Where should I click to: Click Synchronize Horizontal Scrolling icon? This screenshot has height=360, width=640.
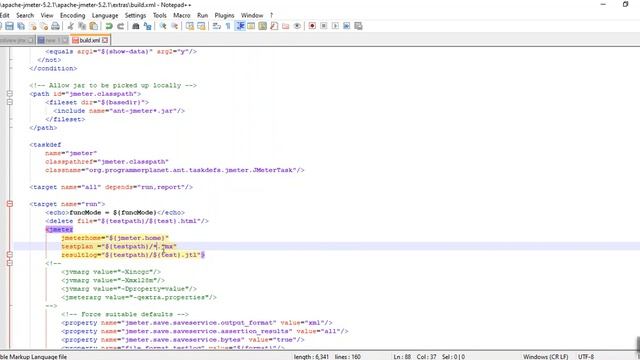[x=201, y=26]
